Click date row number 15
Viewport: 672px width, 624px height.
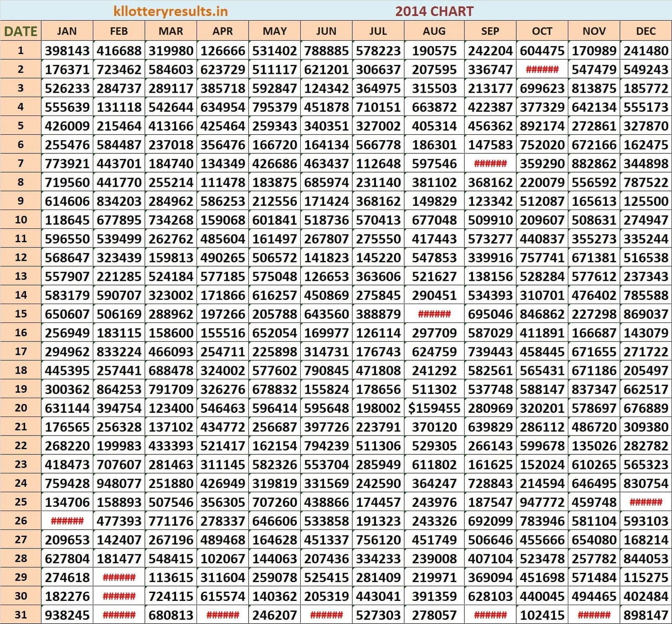21,314
